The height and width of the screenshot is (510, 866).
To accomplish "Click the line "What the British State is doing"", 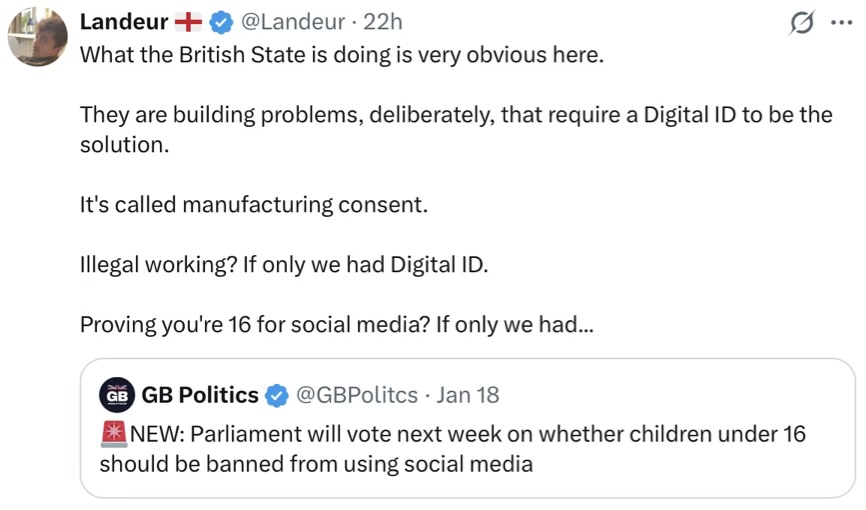I will click(342, 54).
